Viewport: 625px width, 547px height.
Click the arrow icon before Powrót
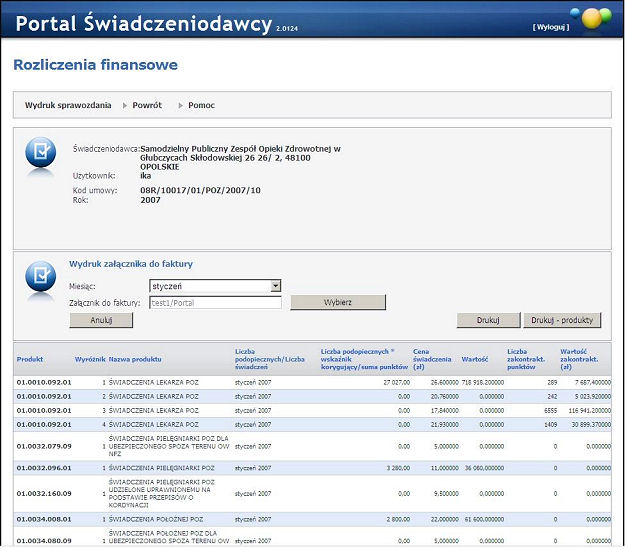[124, 105]
